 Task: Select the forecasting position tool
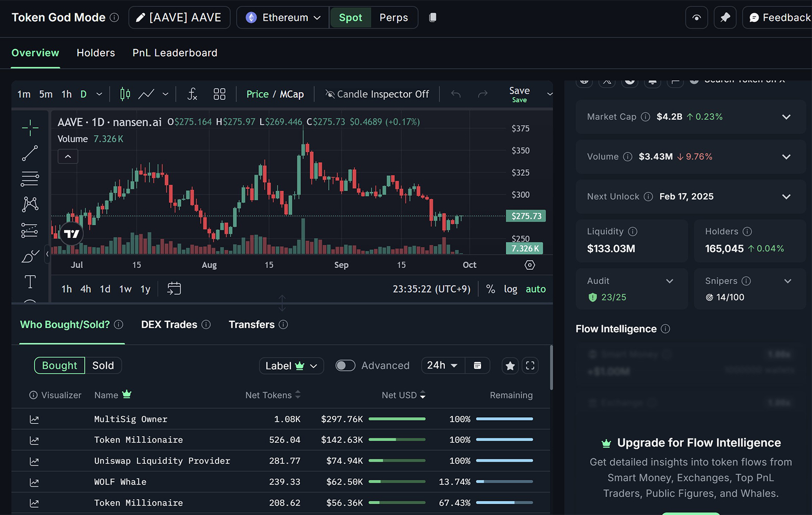pos(30,230)
